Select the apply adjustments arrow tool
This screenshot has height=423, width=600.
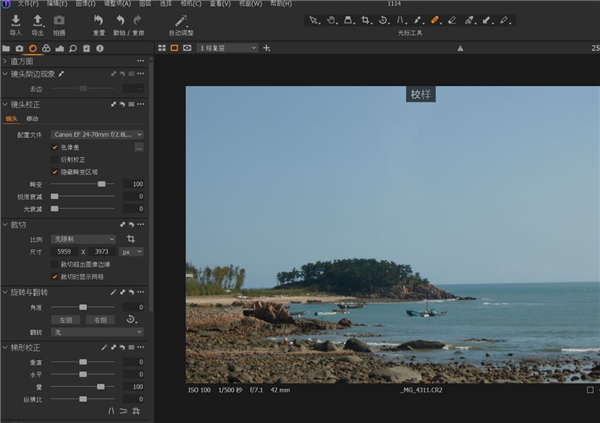tap(487, 20)
